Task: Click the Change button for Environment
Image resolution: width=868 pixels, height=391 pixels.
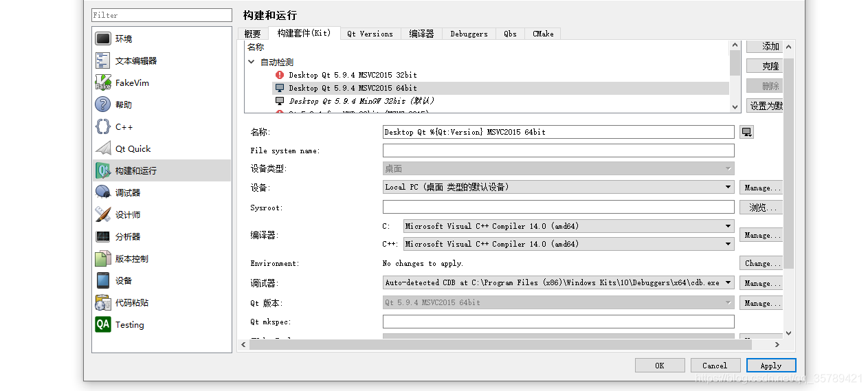Action: [761, 263]
